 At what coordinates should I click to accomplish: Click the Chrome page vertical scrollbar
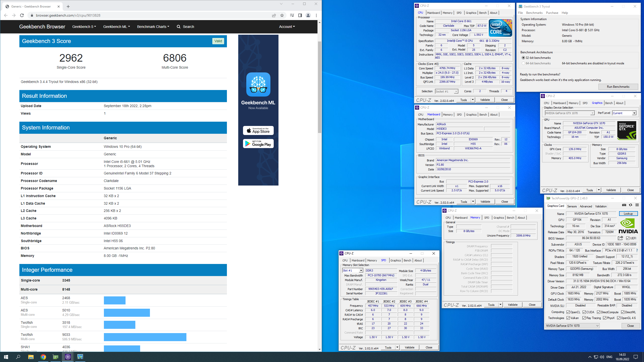tap(319, 87)
